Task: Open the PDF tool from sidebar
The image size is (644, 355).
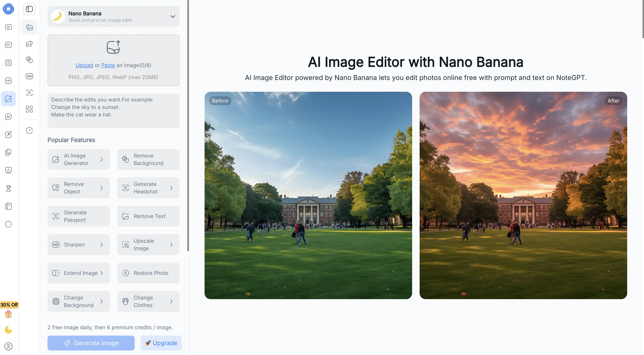Action: pyautogui.click(x=8, y=152)
